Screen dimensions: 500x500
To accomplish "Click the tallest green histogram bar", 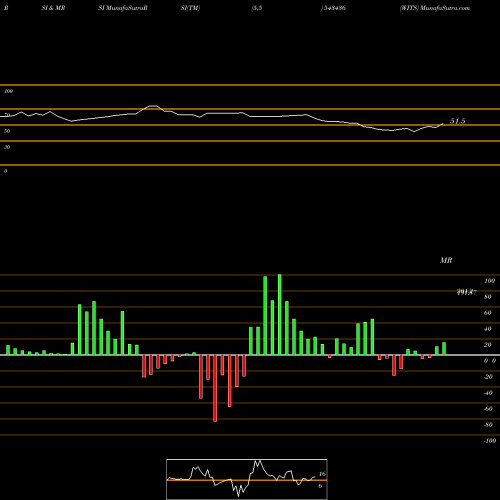I will (279, 315).
